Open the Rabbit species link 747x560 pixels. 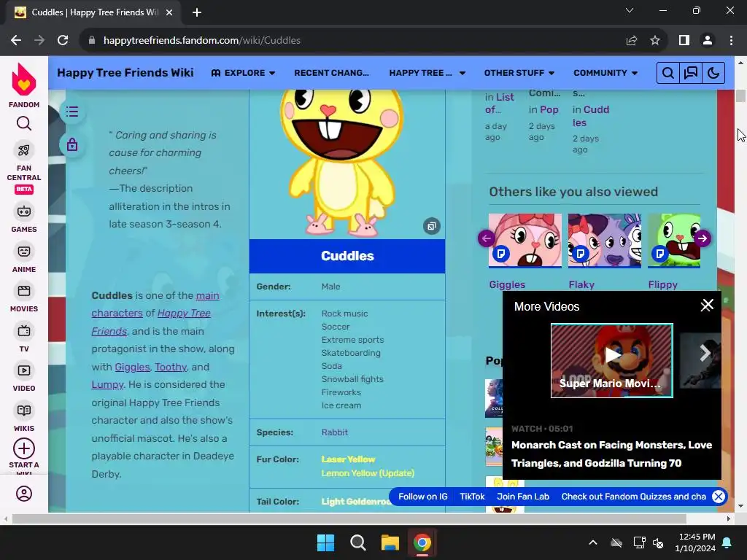click(x=334, y=432)
